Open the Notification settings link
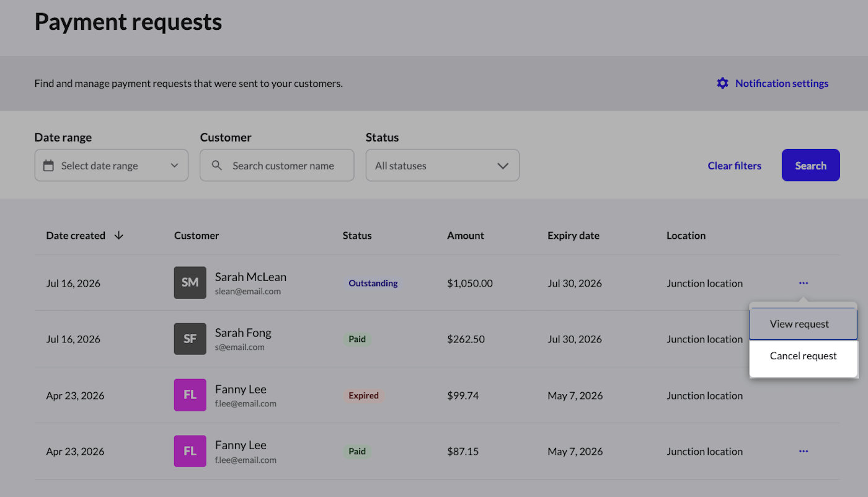The height and width of the screenshot is (497, 868). [x=773, y=83]
